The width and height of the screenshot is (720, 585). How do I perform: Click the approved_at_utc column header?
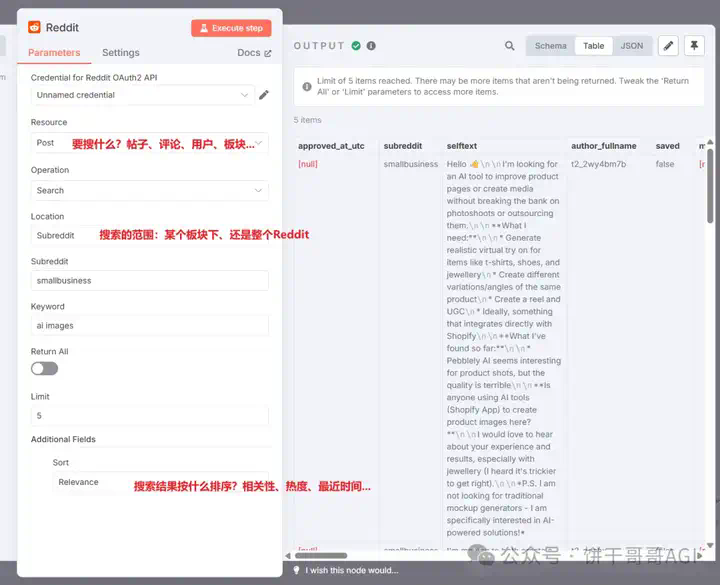click(331, 146)
